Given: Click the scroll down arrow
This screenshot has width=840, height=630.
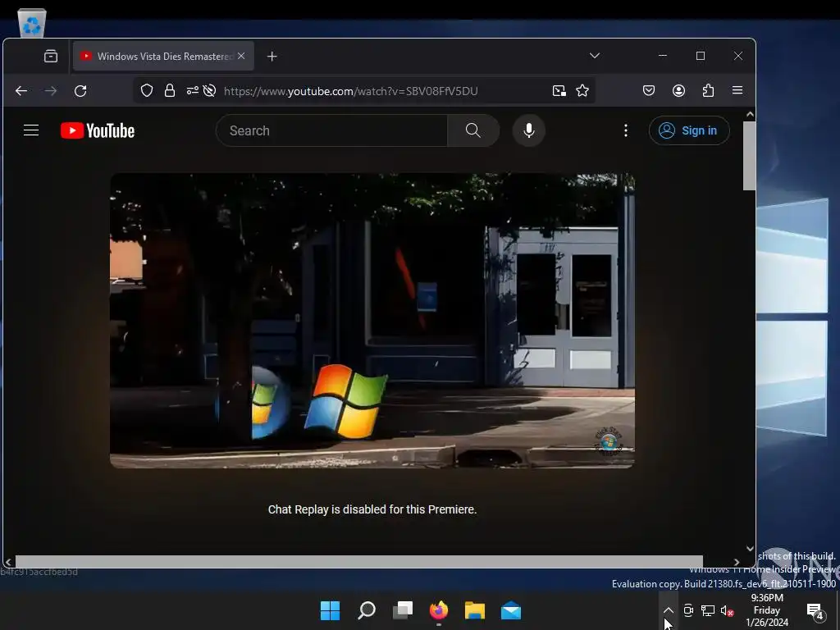Looking at the screenshot, I should click(x=750, y=549).
